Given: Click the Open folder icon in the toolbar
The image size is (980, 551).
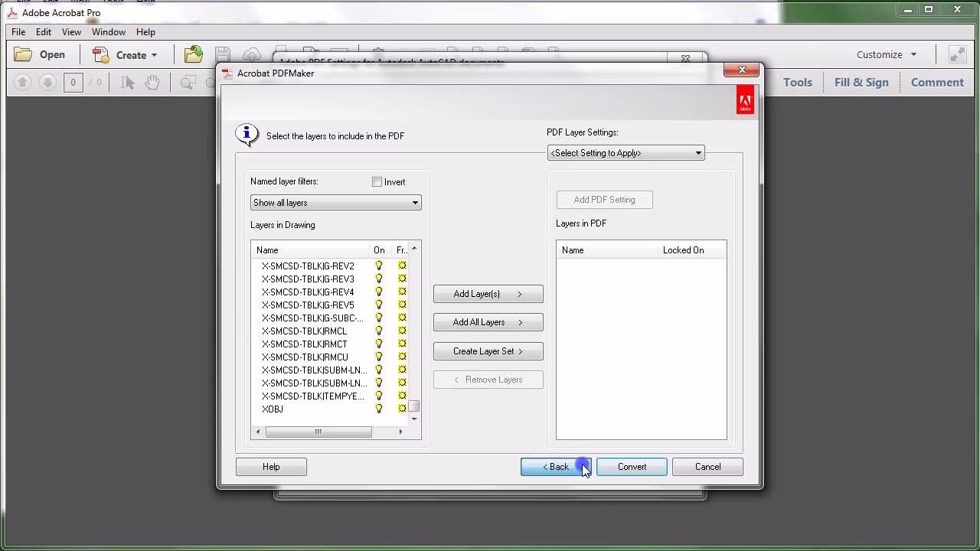Looking at the screenshot, I should 24,54.
